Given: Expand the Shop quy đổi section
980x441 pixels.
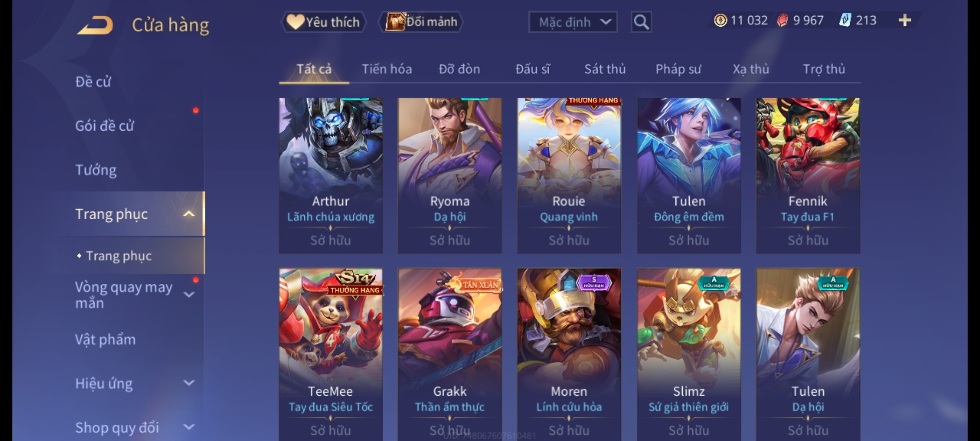Looking at the screenshot, I should pos(189,427).
